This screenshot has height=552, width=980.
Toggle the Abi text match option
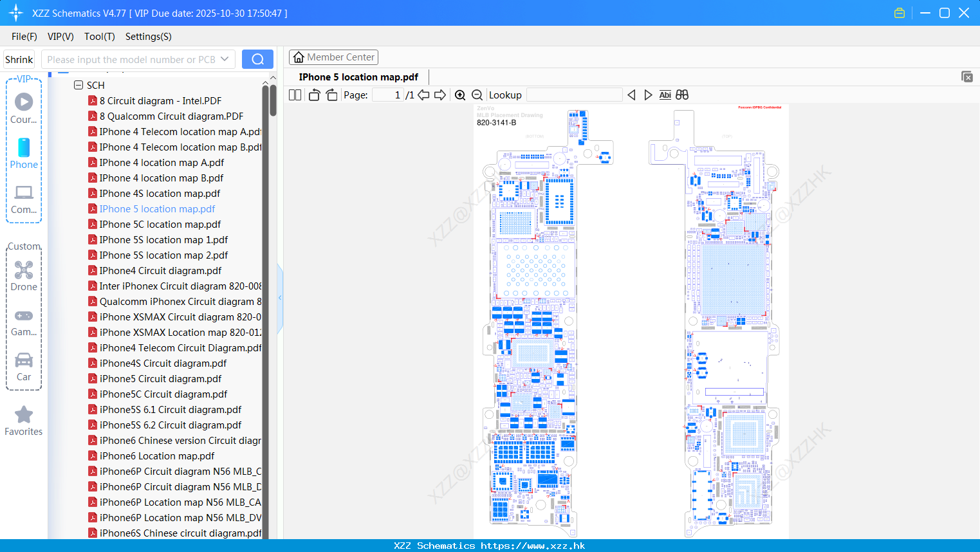665,95
